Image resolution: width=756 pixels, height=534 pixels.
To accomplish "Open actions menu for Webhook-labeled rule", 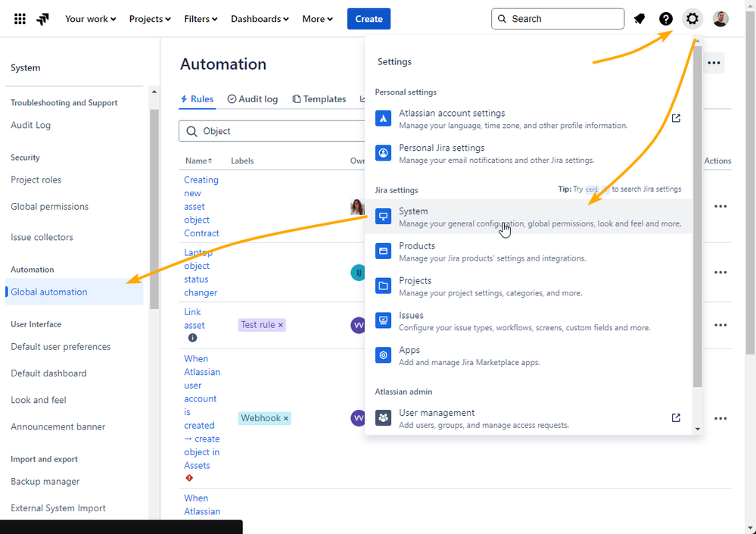I will (720, 419).
